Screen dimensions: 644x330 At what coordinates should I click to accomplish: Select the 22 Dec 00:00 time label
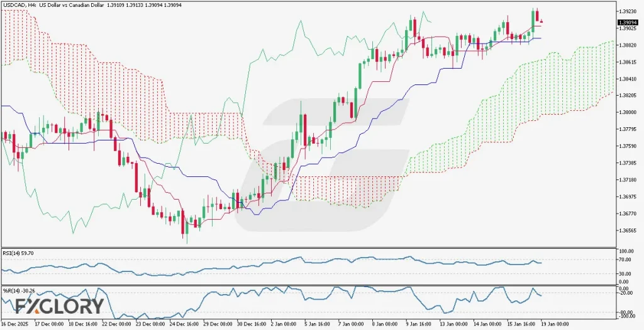pyautogui.click(x=116, y=324)
